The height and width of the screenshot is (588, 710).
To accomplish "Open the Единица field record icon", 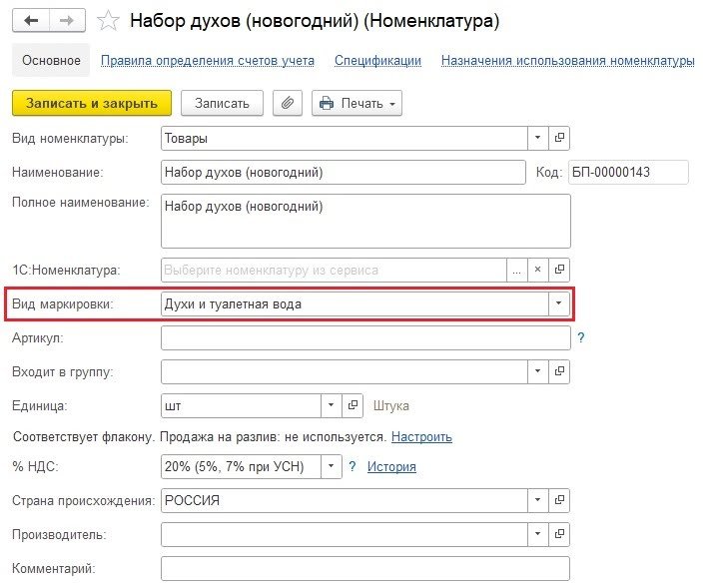I will tap(352, 406).
